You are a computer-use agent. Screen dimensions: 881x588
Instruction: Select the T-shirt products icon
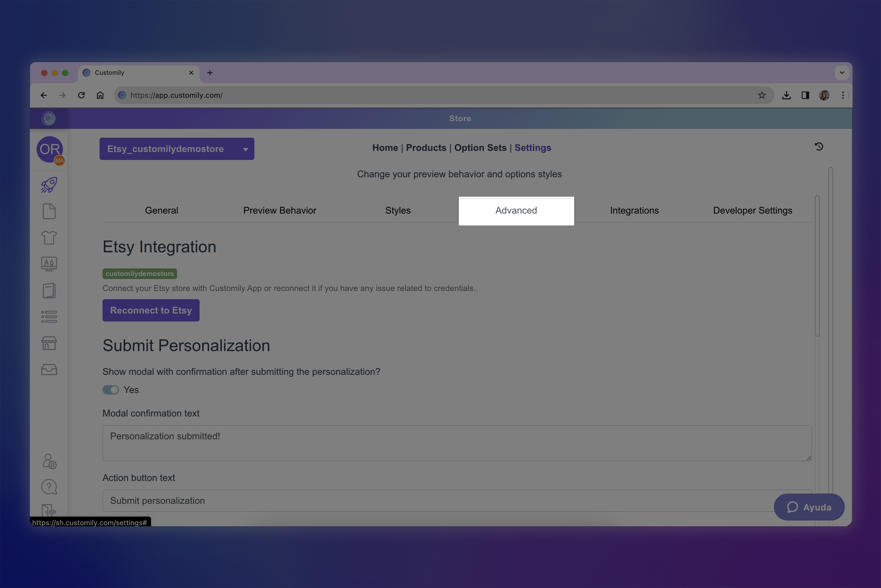coord(49,238)
